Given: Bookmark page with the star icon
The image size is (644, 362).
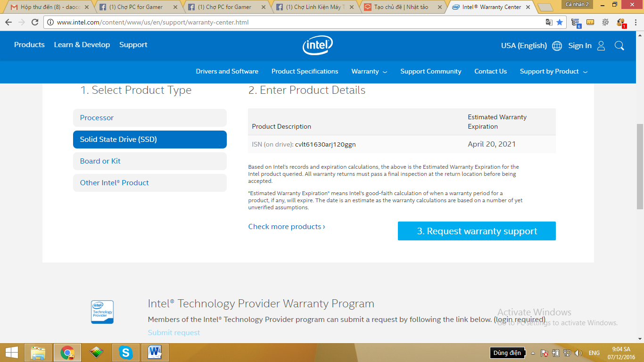Looking at the screenshot, I should click(x=560, y=22).
